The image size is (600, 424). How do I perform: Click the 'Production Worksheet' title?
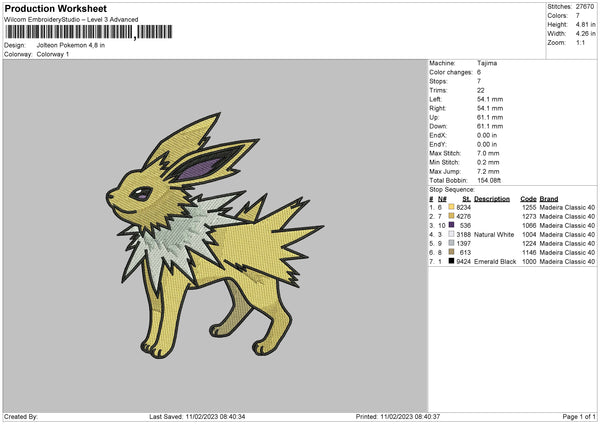tap(55, 8)
